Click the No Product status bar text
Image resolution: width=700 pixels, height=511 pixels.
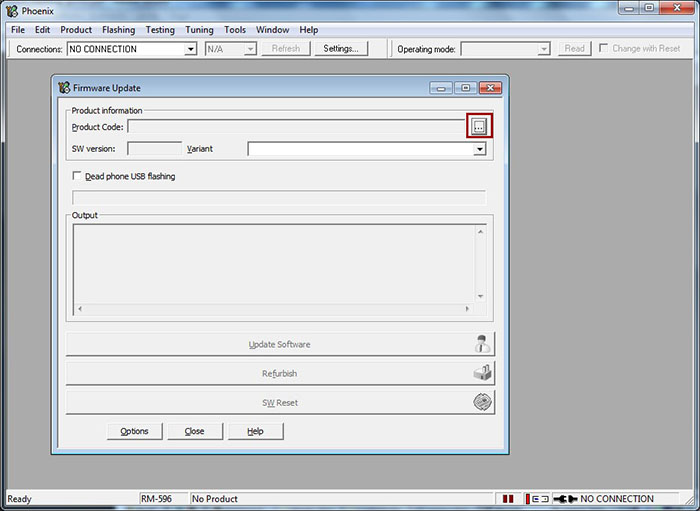pyautogui.click(x=215, y=499)
